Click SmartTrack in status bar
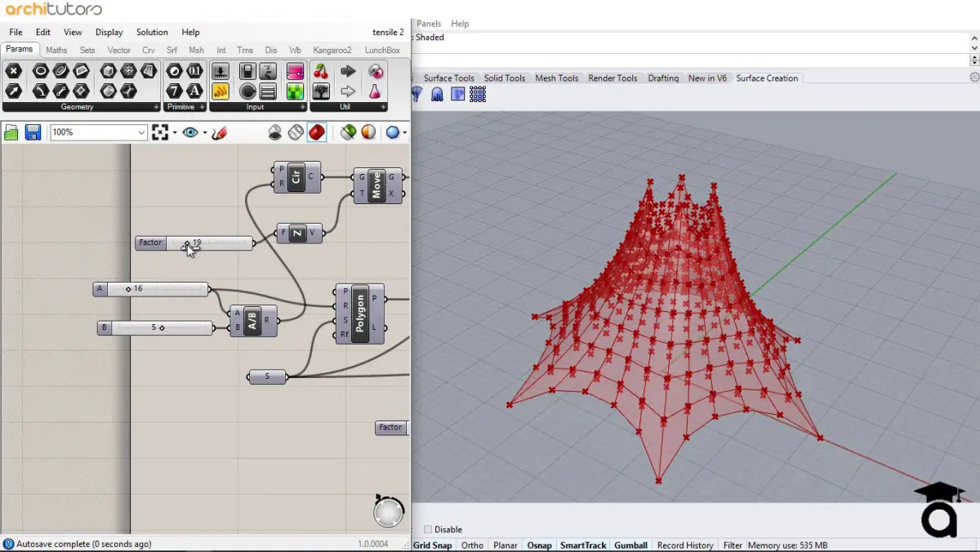This screenshot has width=980, height=552. [x=583, y=545]
